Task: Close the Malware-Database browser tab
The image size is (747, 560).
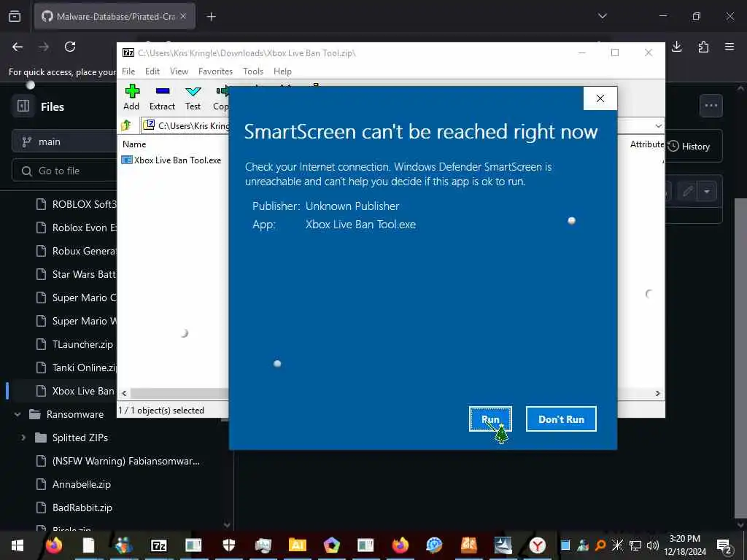Action: tap(183, 16)
